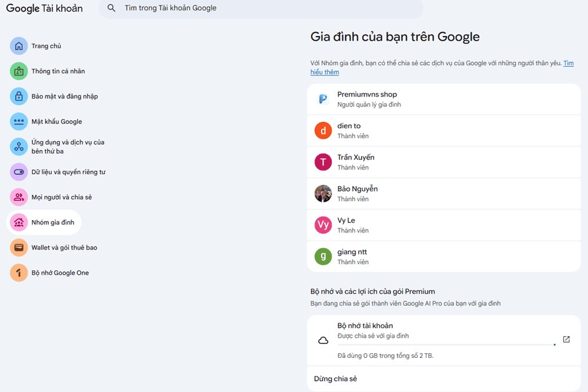Click the Nhóm gia đình family icon
Viewport: 588px width, 392px height.
[x=19, y=222]
